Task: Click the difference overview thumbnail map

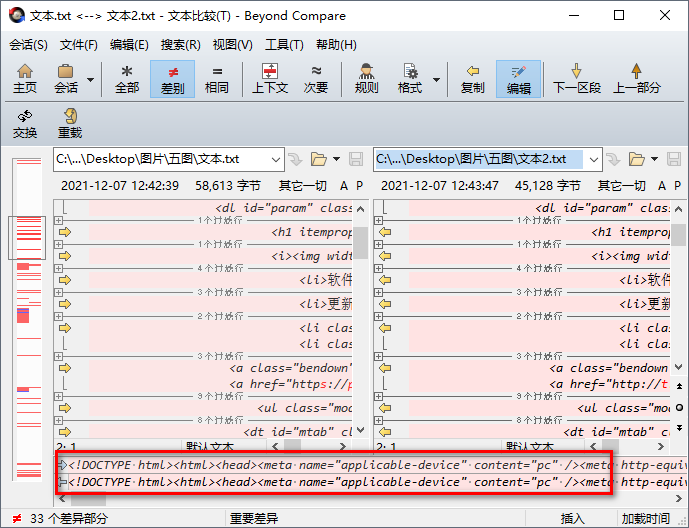Action: tap(29, 319)
